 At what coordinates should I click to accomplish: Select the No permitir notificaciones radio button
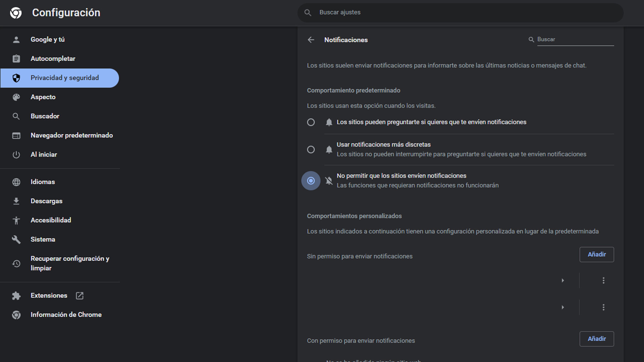click(x=311, y=181)
